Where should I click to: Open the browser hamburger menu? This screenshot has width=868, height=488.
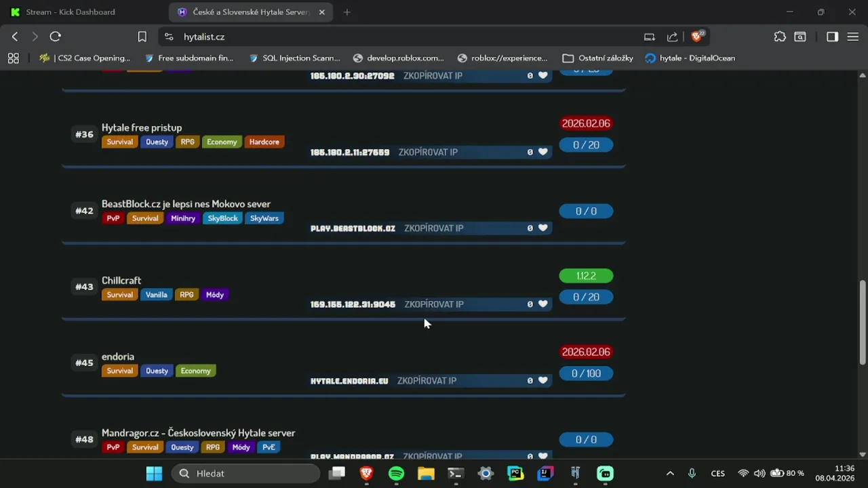coord(852,37)
